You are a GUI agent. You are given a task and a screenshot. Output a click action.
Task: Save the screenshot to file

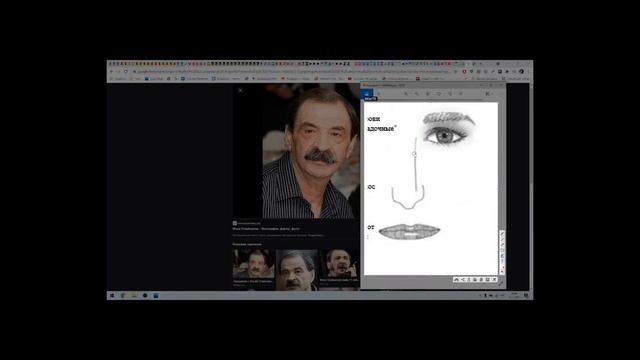[x=487, y=280]
